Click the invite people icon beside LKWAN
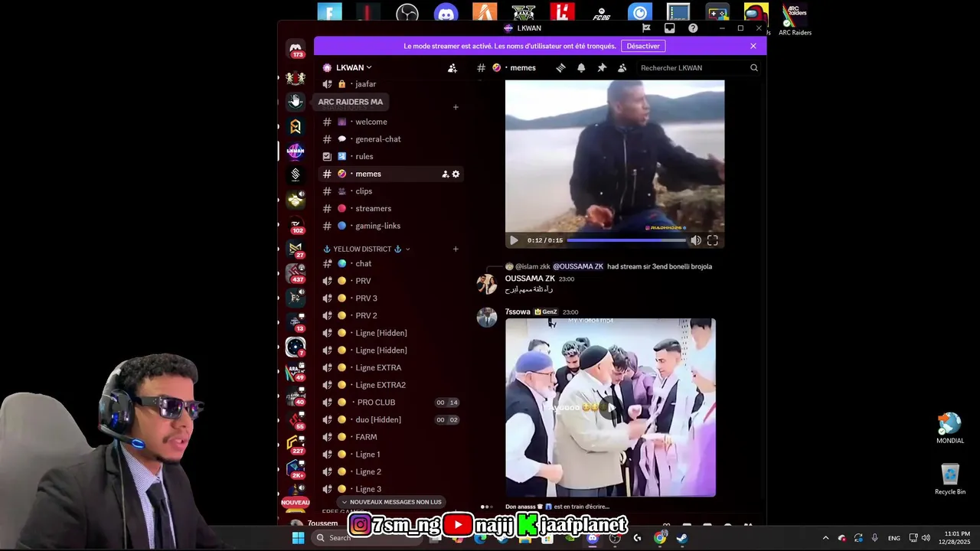Viewport: 980px width, 551px height. coord(452,68)
